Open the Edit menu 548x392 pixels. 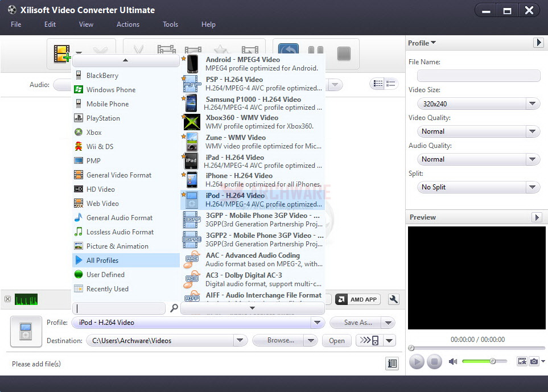tap(50, 24)
